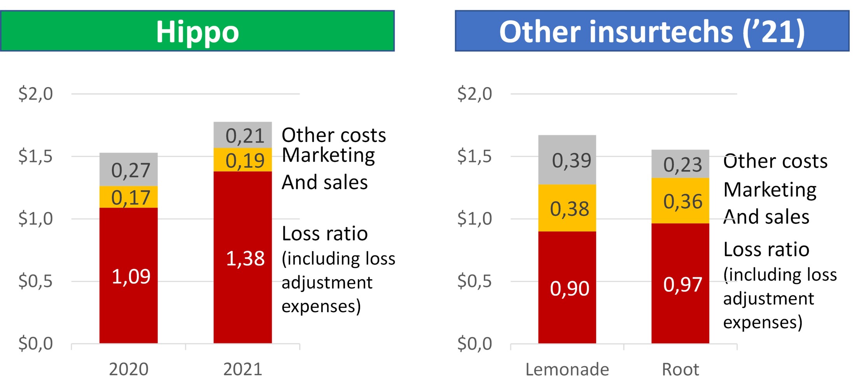Click the green Hippo title banner
Viewport: 868px width, 390px height.
pos(197,31)
